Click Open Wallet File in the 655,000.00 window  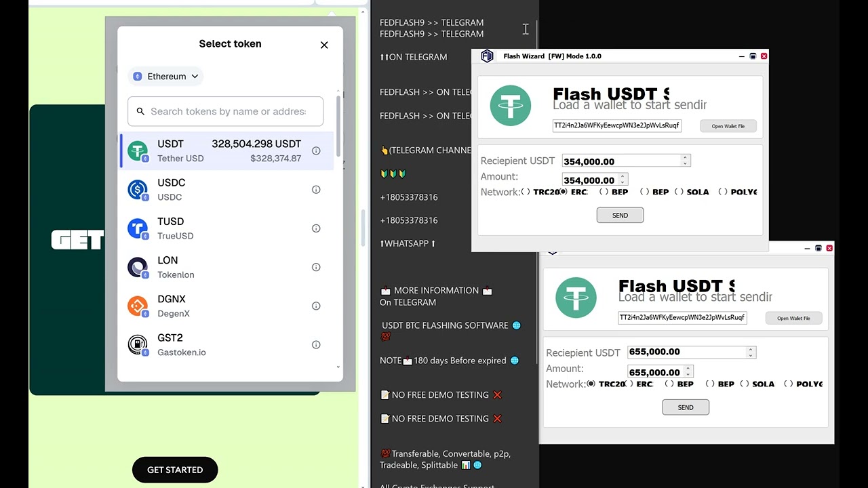[793, 318]
